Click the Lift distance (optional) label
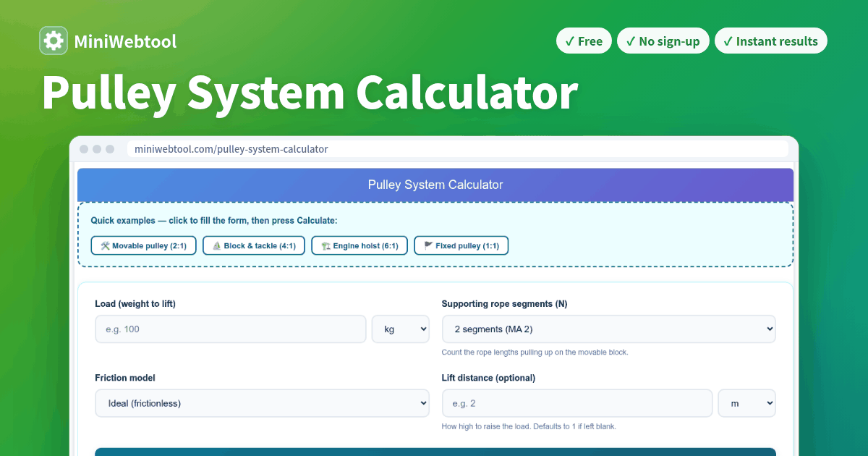Viewport: 868px width, 456px height. pos(488,378)
